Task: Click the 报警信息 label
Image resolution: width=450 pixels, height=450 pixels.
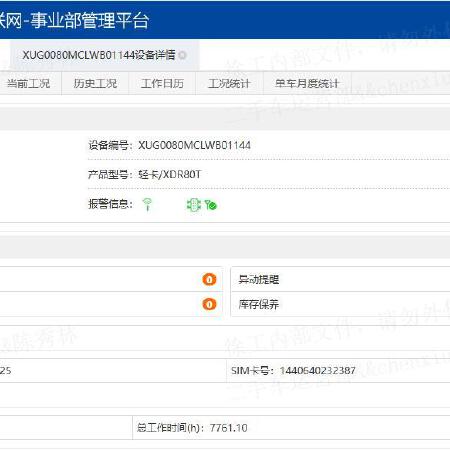Action: (110, 204)
